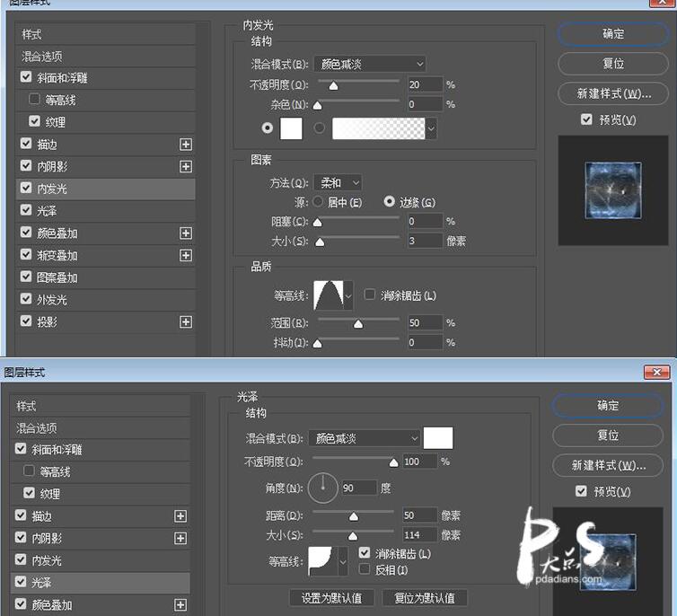The width and height of the screenshot is (677, 616).
Task: Expand satin contour dropdown arrow
Action: pos(343,561)
